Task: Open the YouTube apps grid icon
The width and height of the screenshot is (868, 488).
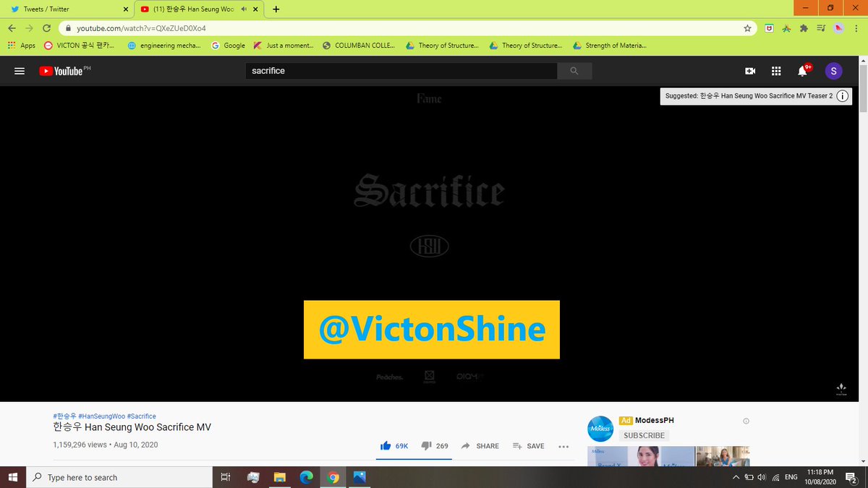Action: (776, 71)
